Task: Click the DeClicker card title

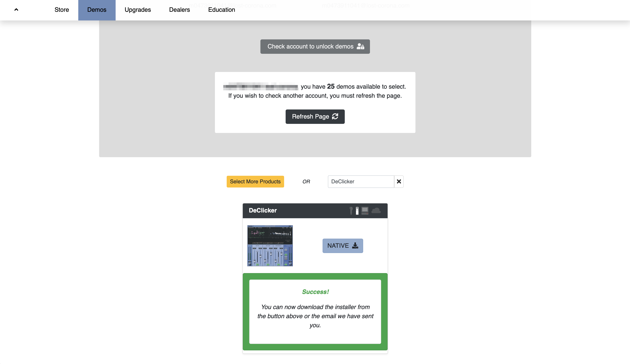Action: 262,210
